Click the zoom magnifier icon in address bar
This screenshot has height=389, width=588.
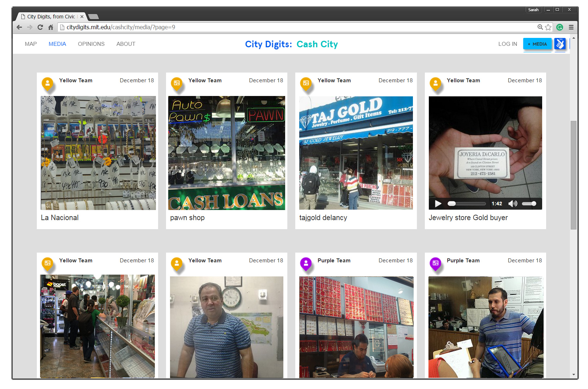(540, 27)
